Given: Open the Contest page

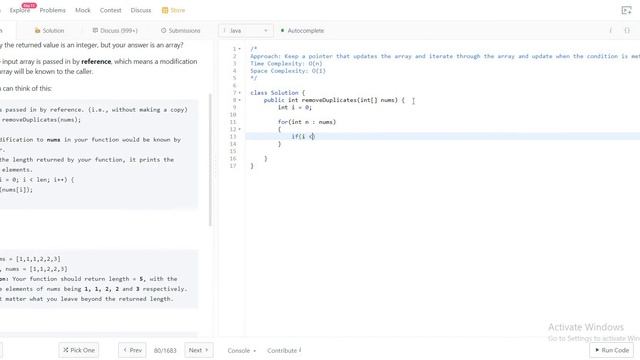Looking at the screenshot, I should click(111, 10).
